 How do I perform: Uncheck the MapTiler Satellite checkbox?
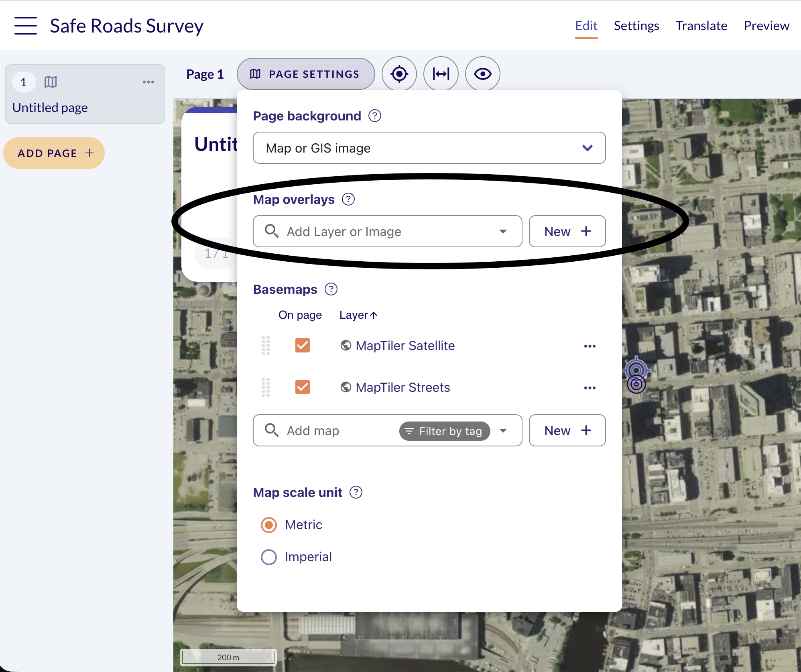coord(303,345)
